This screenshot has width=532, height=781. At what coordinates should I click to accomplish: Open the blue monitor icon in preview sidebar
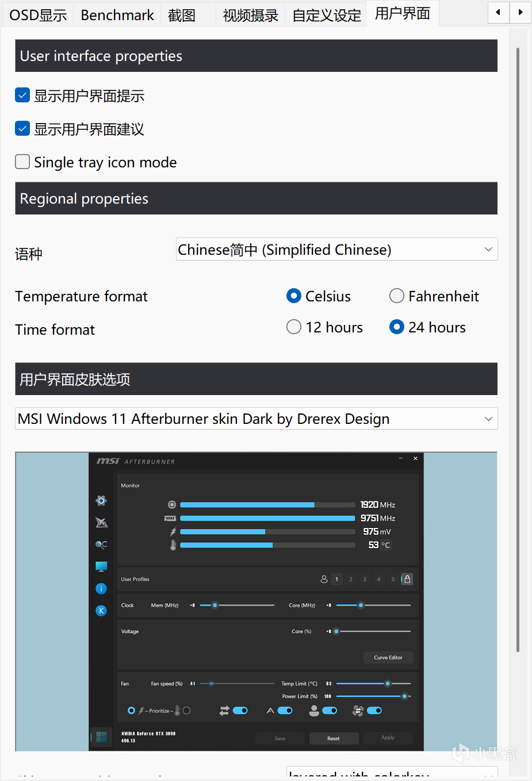pyautogui.click(x=101, y=566)
